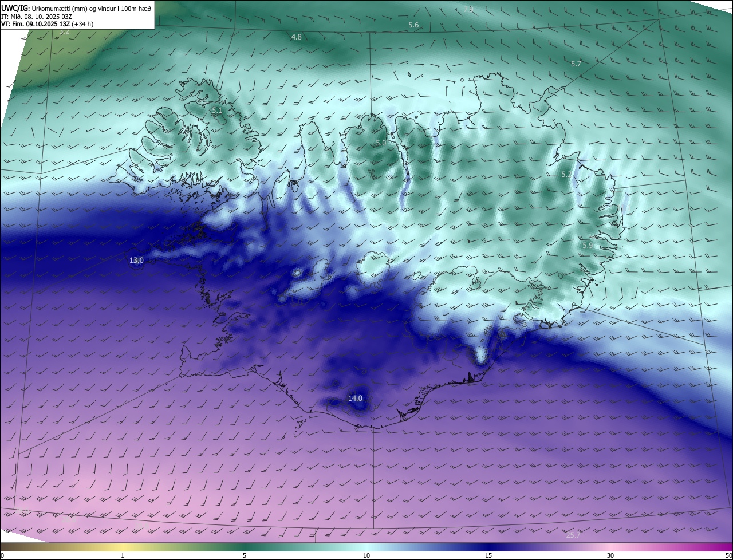Click the color bar tick label '10'
The width and height of the screenshot is (733, 560).
pyautogui.click(x=366, y=555)
